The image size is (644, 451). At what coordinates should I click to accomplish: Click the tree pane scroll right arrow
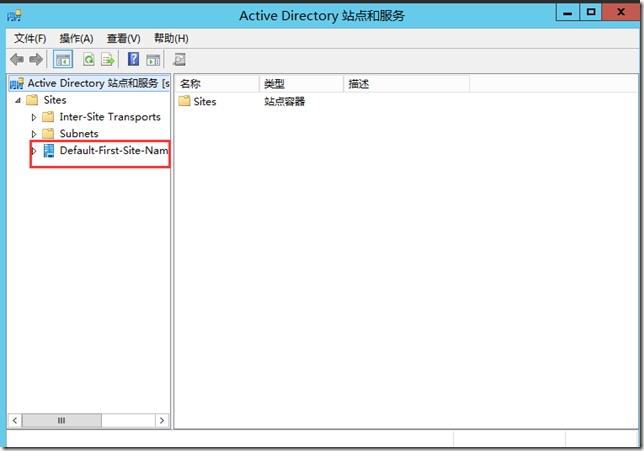pos(162,420)
